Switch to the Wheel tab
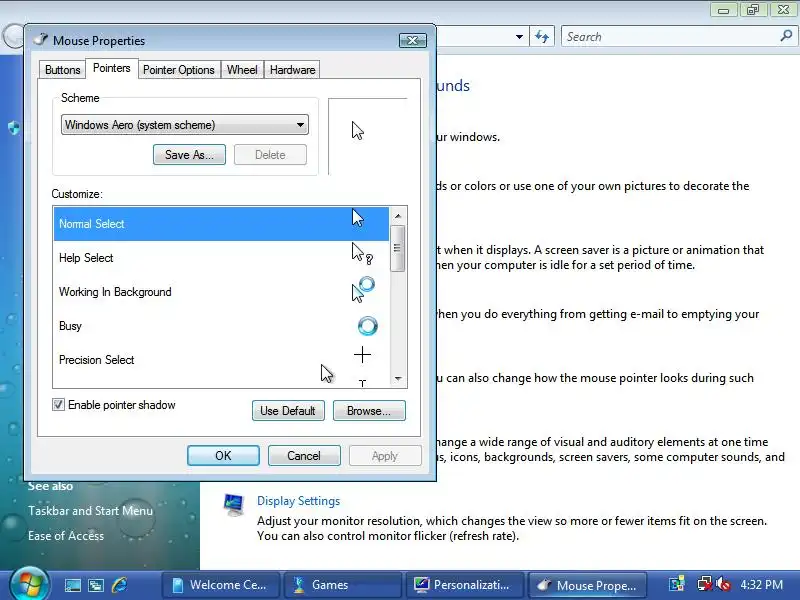The image size is (800, 600). (x=242, y=70)
